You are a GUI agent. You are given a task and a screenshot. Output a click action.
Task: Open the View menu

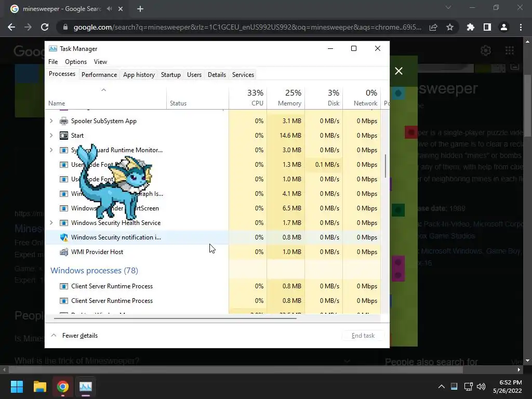pos(100,62)
